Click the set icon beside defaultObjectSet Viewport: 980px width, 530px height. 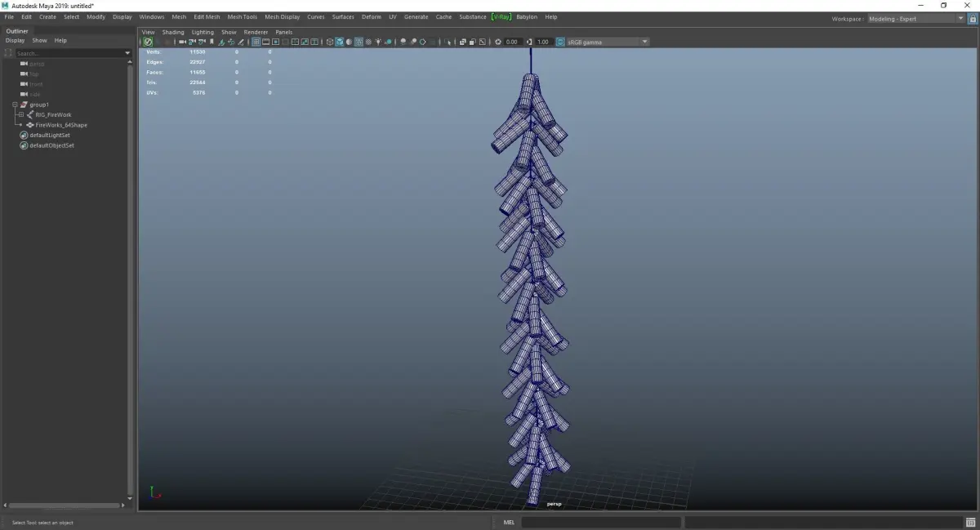point(24,145)
